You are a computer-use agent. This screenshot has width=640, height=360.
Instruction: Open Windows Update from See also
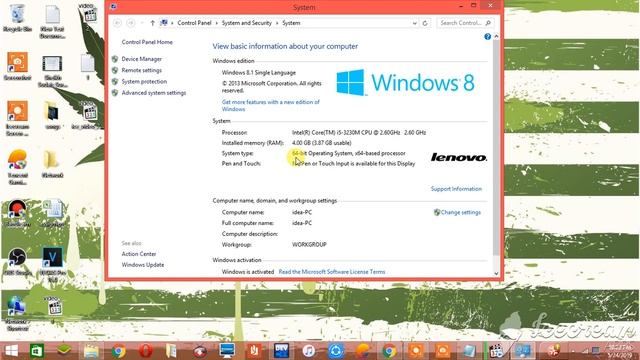tap(143, 265)
